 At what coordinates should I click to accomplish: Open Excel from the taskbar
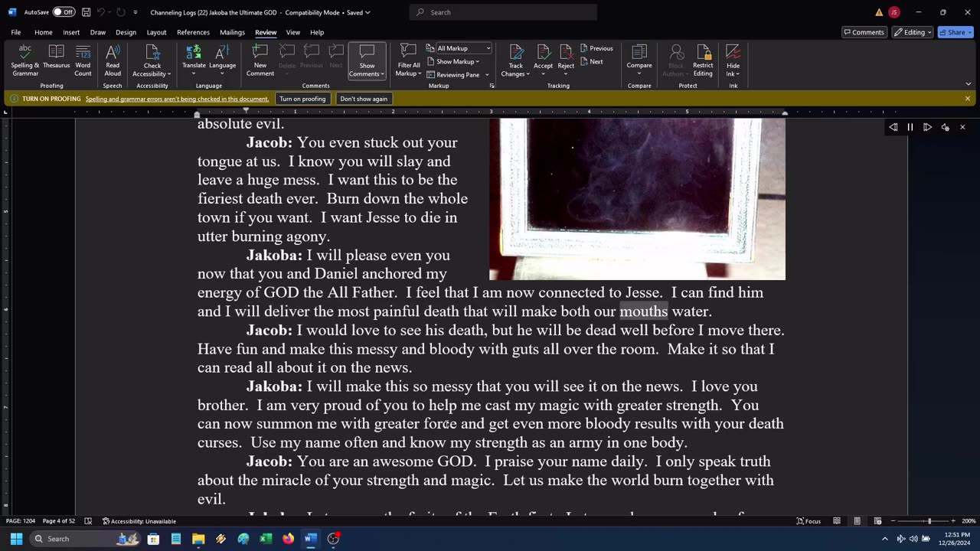[266, 539]
